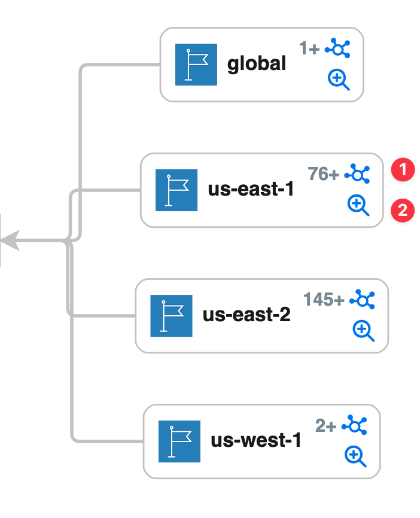420x518 pixels.
Task: Select the us-east-2 region label
Action: click(x=246, y=315)
